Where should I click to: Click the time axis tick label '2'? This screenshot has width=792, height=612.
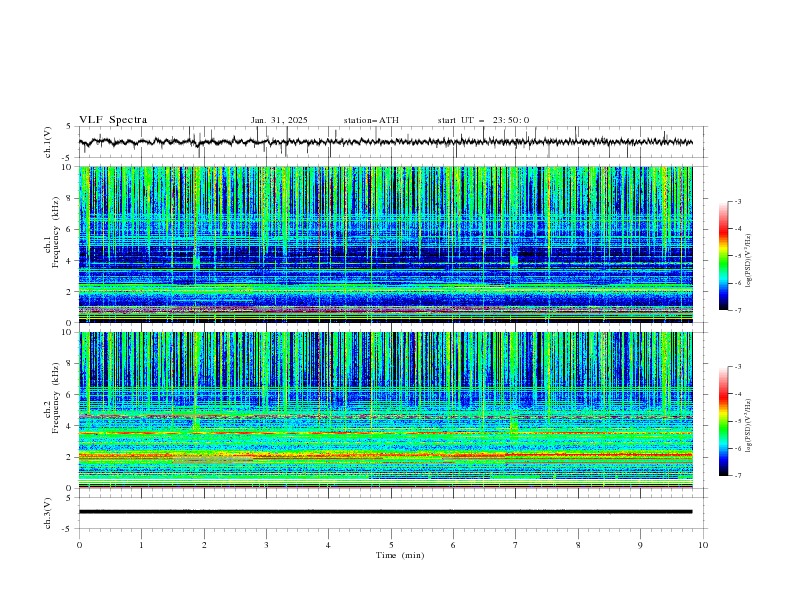204,545
